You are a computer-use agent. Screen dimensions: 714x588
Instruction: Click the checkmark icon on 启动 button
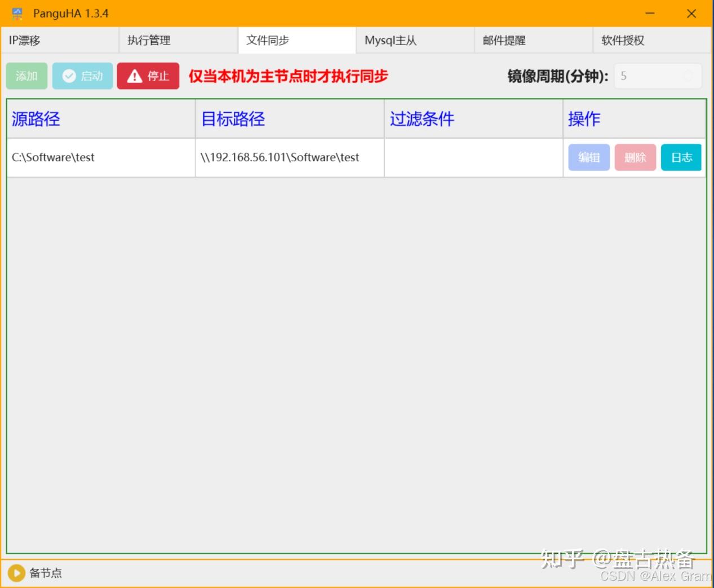(69, 76)
